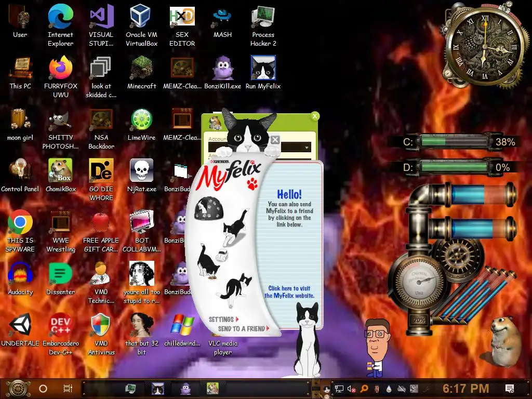Click SEND TO A FRIEND in MyFelix

click(x=243, y=328)
